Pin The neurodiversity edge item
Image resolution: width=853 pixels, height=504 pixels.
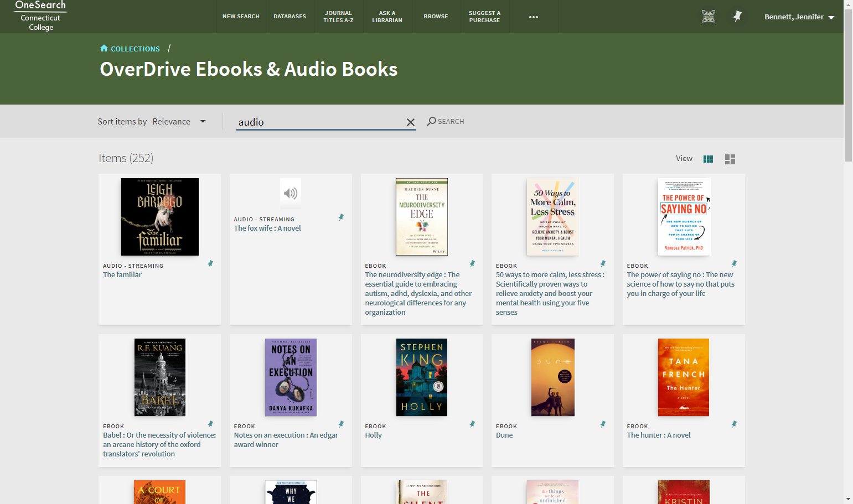472,264
